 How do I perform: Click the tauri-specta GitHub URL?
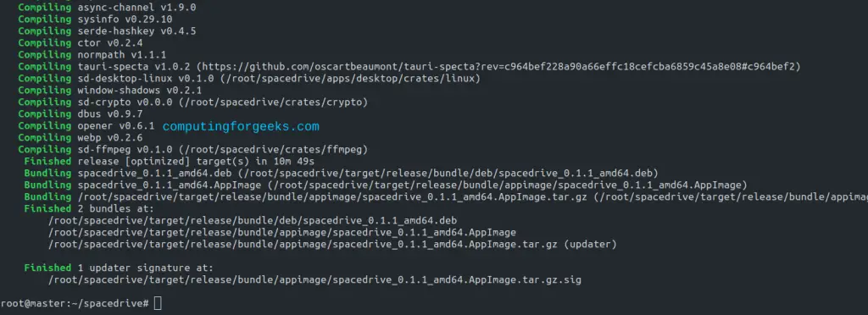[x=502, y=66]
